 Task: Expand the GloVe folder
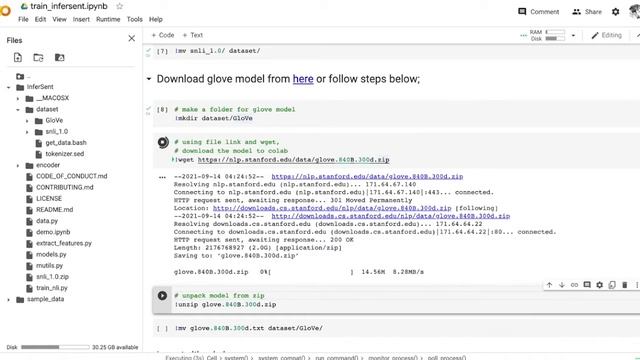point(27,121)
